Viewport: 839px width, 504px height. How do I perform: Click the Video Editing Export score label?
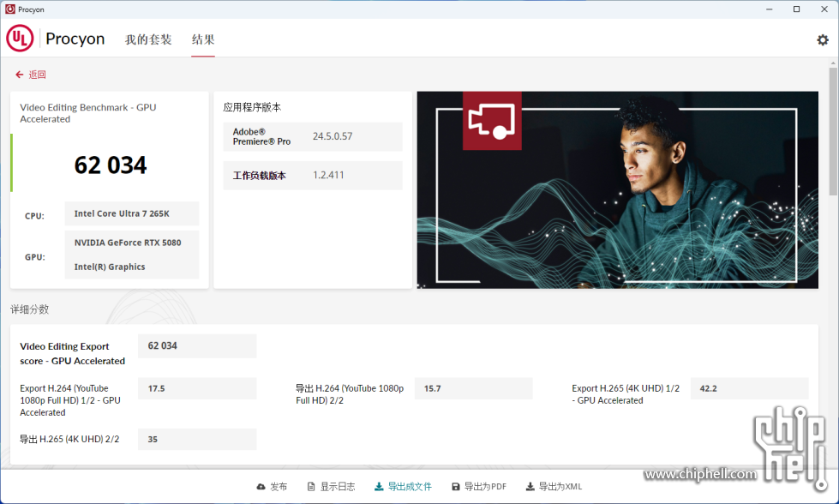pos(72,354)
